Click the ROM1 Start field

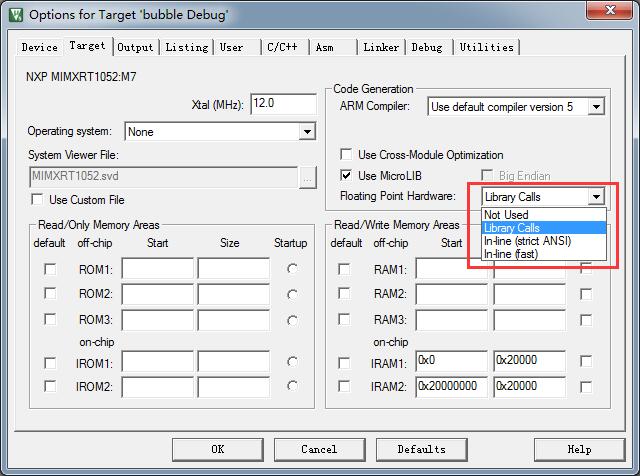point(158,268)
